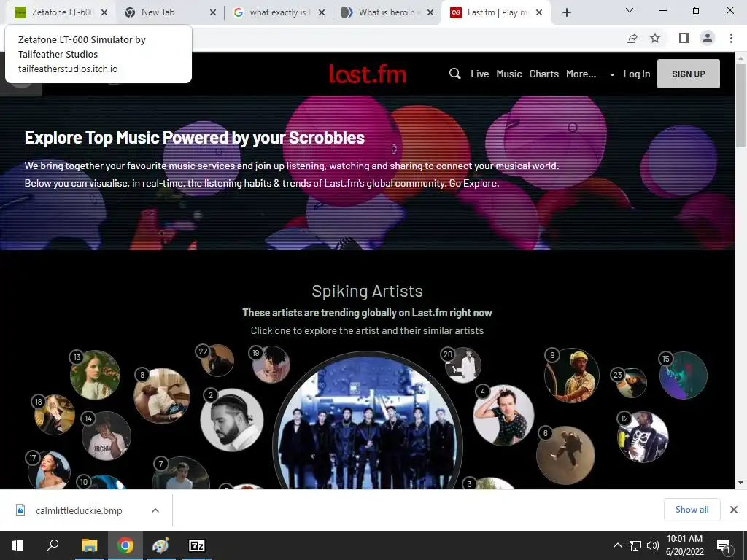Switch to the What is heroin tab
Viewport: 747px width, 560px height.
(387, 12)
